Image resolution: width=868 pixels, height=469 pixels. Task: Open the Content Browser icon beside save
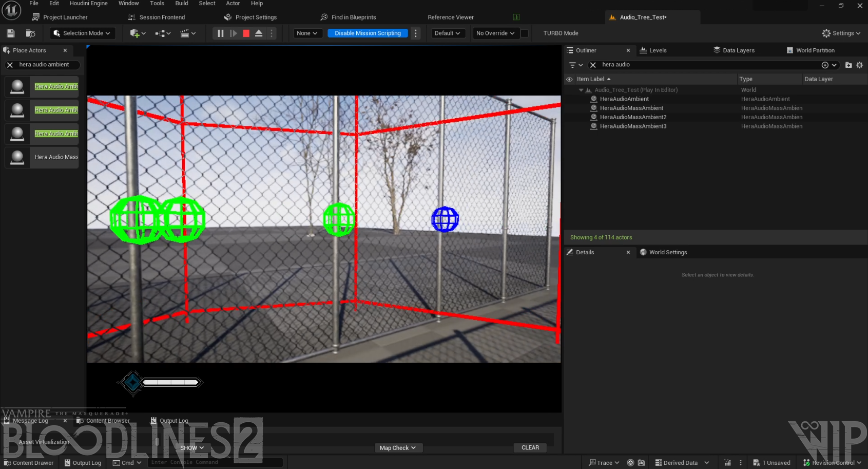(x=30, y=33)
